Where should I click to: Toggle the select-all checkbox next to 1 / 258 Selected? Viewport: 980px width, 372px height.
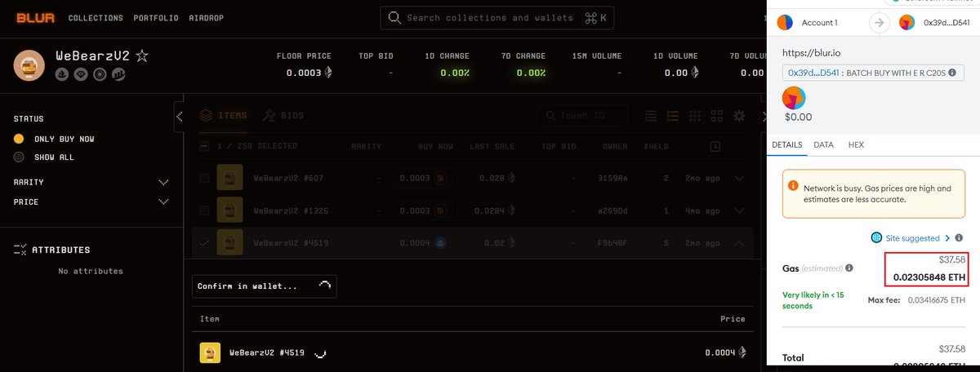[x=204, y=146]
